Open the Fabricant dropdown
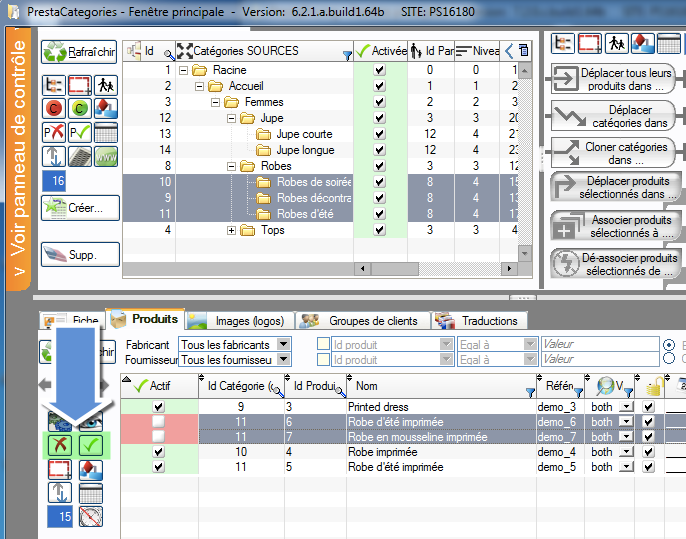 [283, 344]
